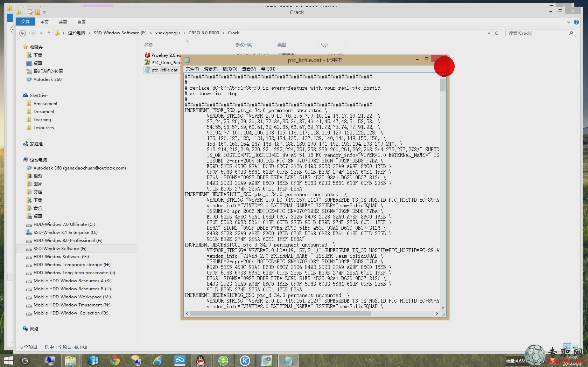Sort files by 类型 column header
This screenshot has height=367, width=588.
[281, 44]
